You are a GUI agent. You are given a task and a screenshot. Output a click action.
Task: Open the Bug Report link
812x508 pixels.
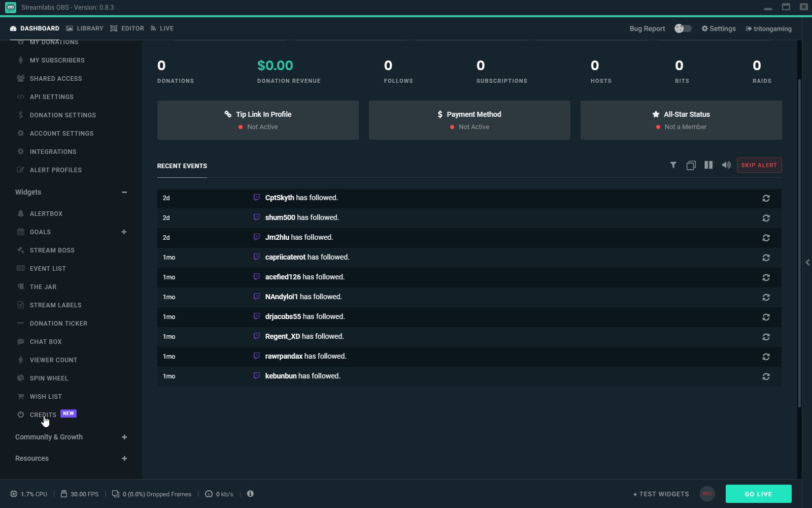point(647,28)
